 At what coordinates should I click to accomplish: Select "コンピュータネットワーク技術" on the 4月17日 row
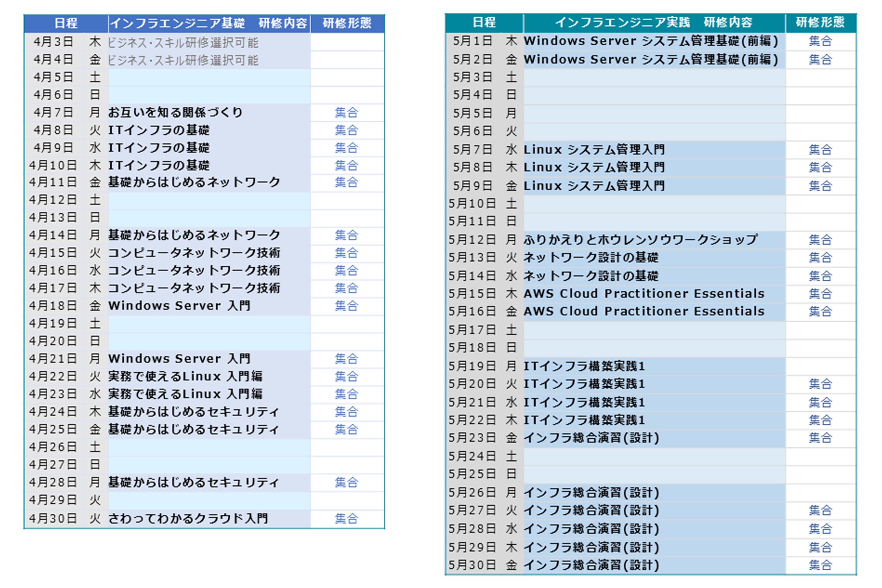(194, 288)
